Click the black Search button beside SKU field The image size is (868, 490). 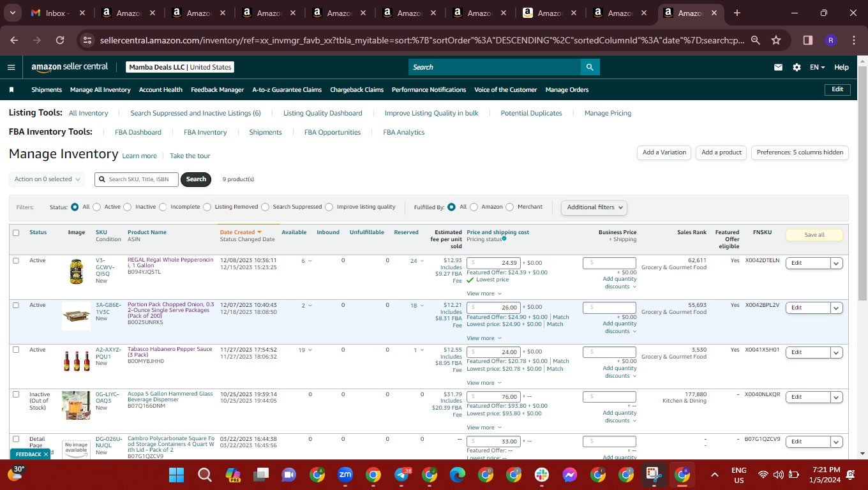196,179
